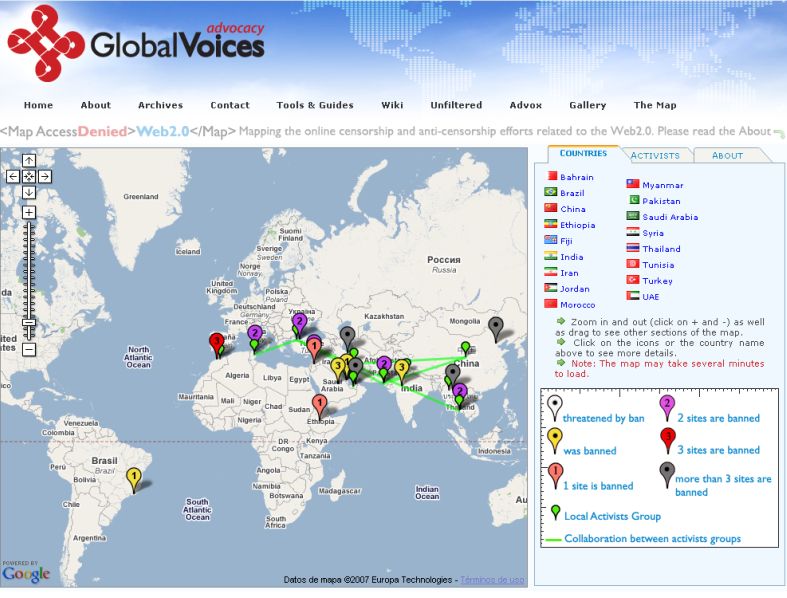Click the yellow marker over Brazil

click(133, 477)
